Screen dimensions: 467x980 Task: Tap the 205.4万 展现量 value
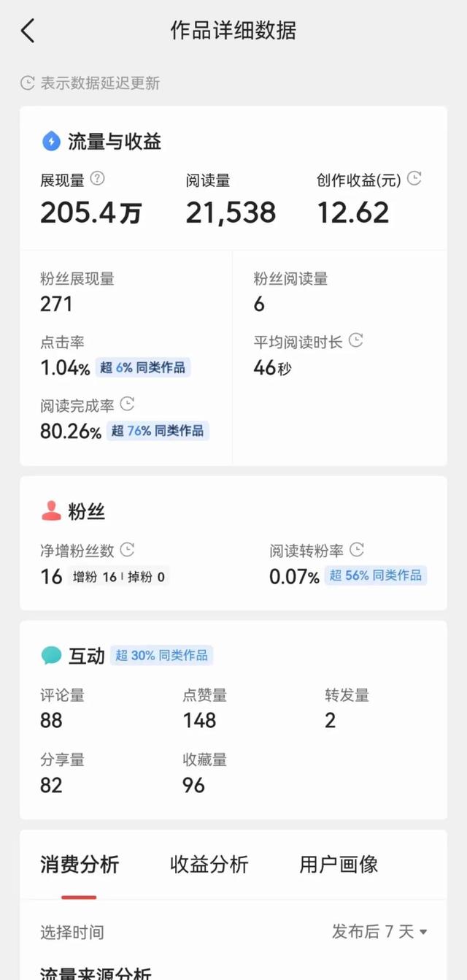[91, 213]
